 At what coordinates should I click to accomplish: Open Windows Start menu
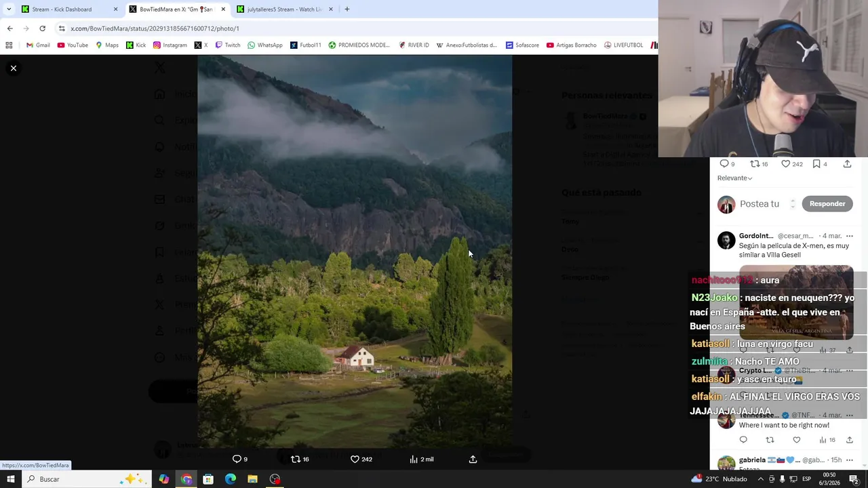(x=11, y=479)
